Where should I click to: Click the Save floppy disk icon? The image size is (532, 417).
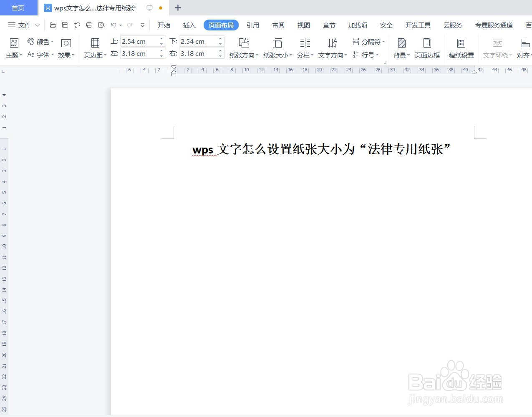point(65,25)
